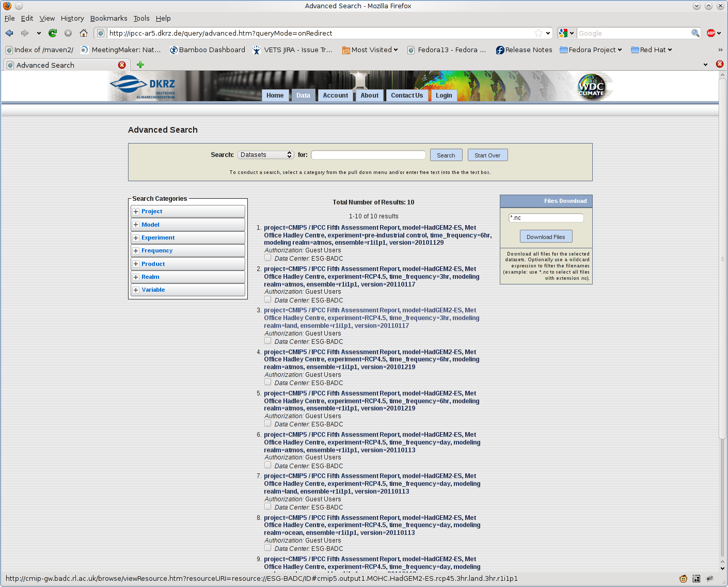Close the Advanced Search tab
The image size is (728, 587).
(x=122, y=65)
